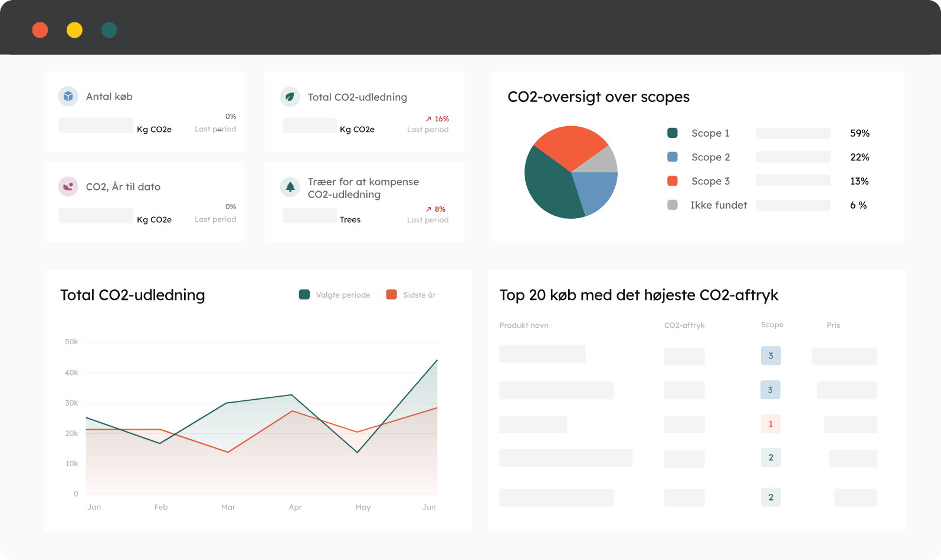Click the 50k label on the chart axis
The width and height of the screenshot is (941, 560).
pyautogui.click(x=71, y=342)
